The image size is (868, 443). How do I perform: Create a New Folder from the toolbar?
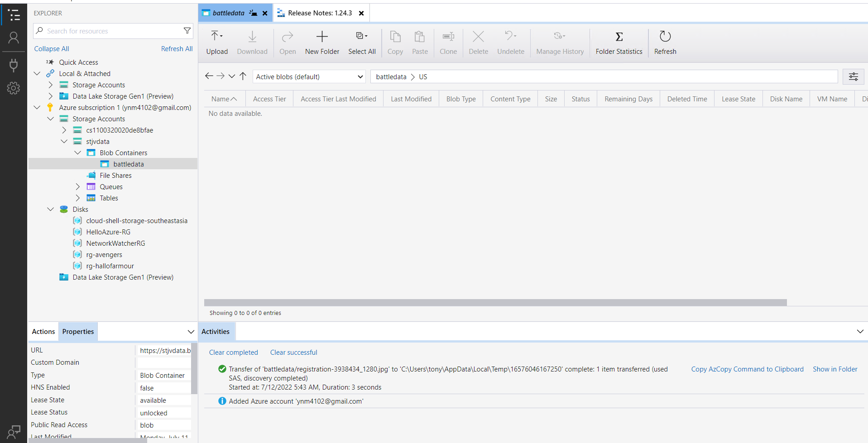(322, 43)
